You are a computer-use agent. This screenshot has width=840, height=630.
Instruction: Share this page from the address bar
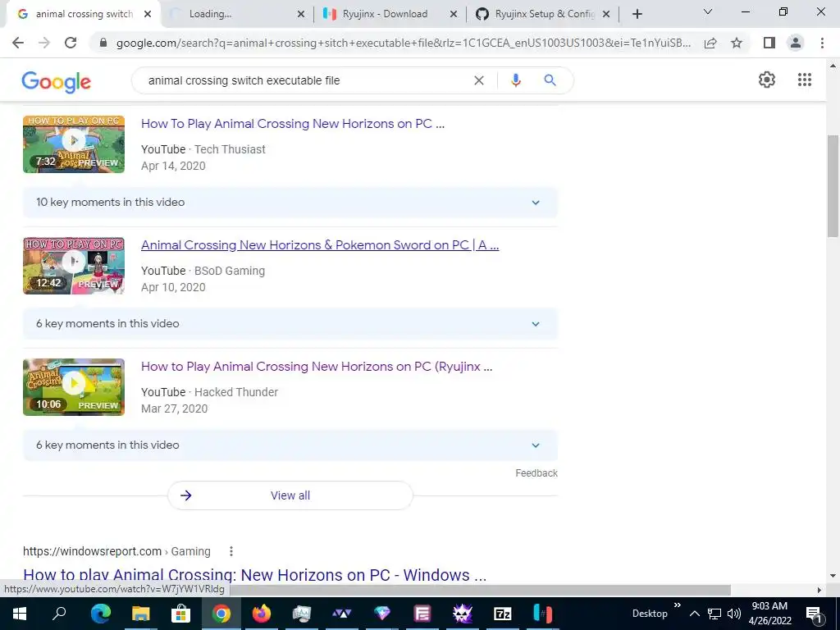click(710, 43)
